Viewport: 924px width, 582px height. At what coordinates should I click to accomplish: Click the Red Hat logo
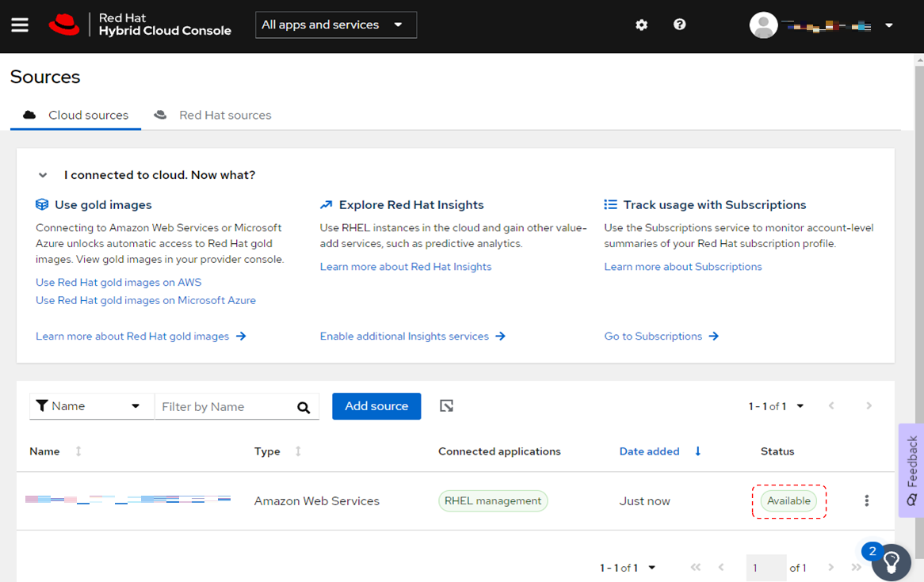point(64,25)
